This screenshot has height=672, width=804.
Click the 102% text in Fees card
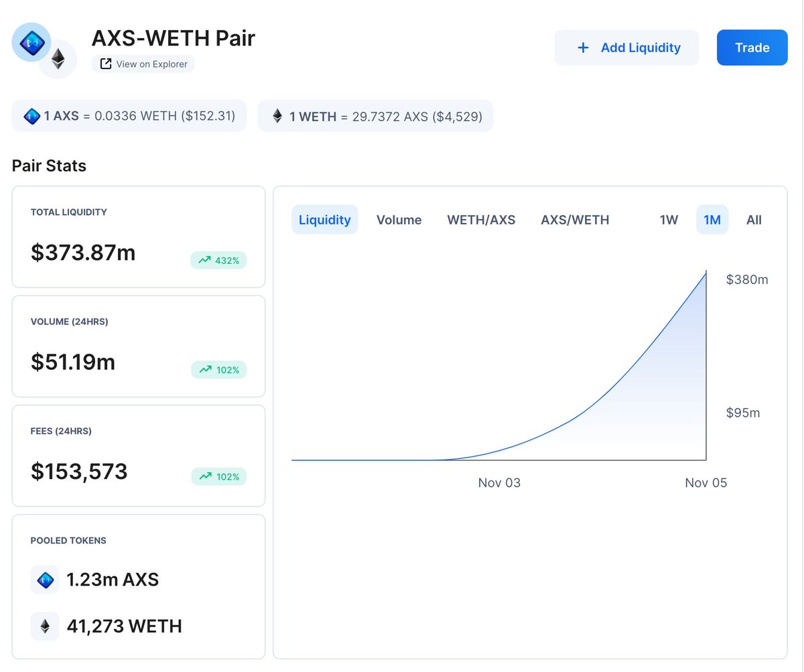tap(228, 476)
